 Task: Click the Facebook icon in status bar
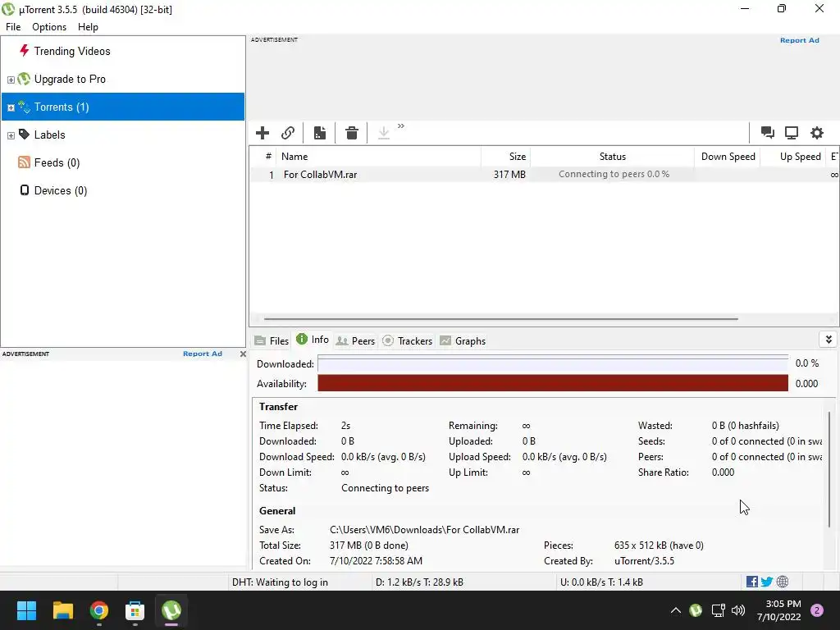[751, 582]
